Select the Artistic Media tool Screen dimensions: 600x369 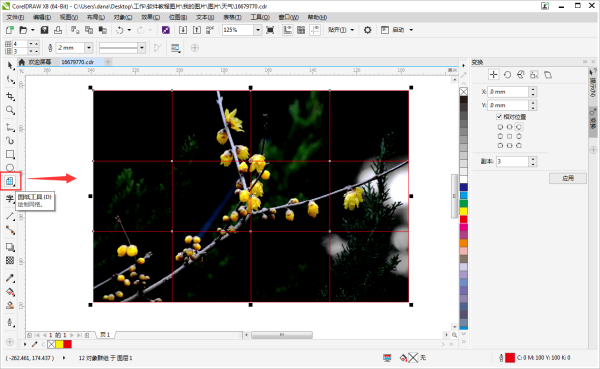[x=10, y=141]
